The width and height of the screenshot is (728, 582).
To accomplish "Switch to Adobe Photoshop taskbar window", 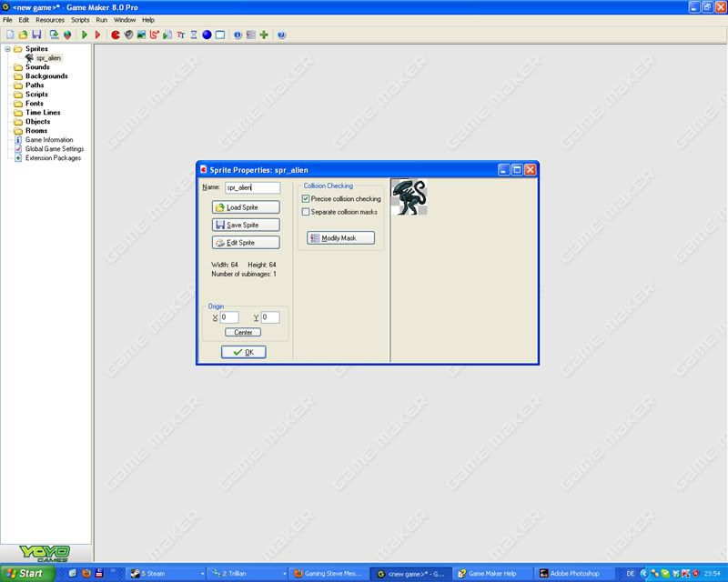I will pyautogui.click(x=574, y=574).
